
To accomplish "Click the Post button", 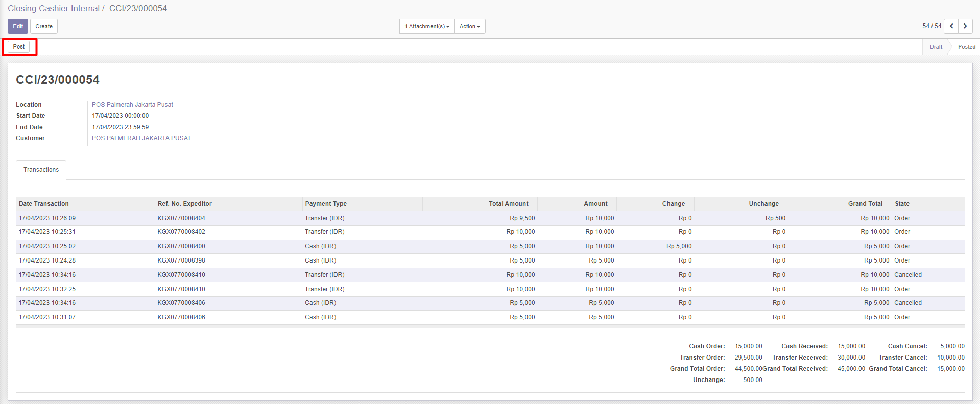I will [x=19, y=46].
